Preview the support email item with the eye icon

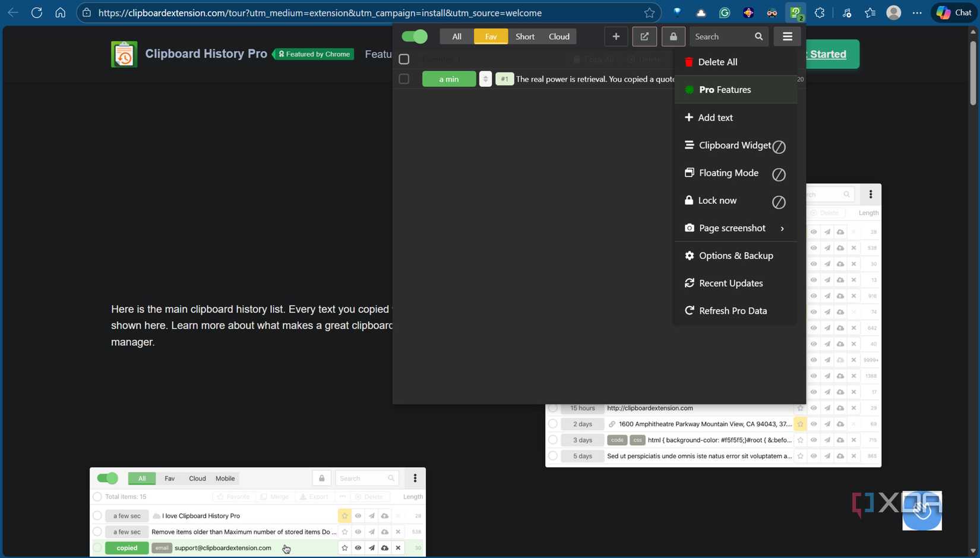tap(358, 548)
